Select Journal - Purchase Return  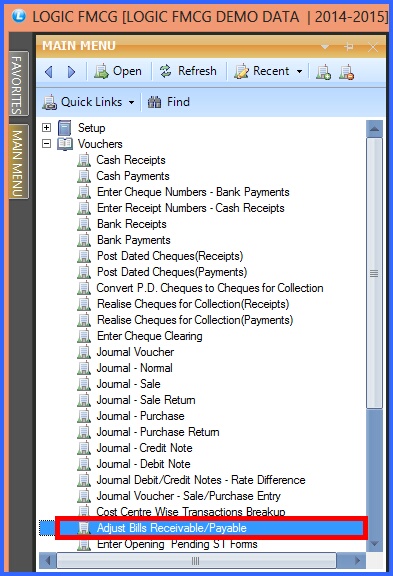click(x=158, y=432)
